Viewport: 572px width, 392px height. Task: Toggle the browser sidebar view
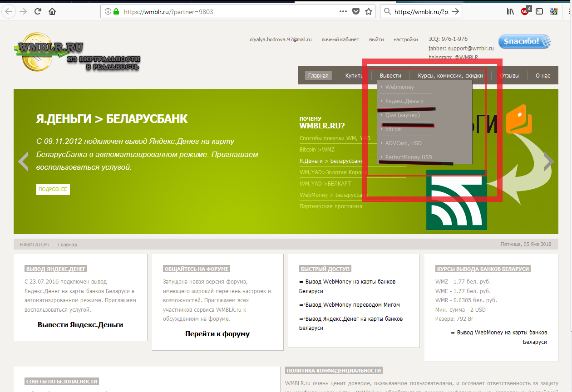coord(539,12)
